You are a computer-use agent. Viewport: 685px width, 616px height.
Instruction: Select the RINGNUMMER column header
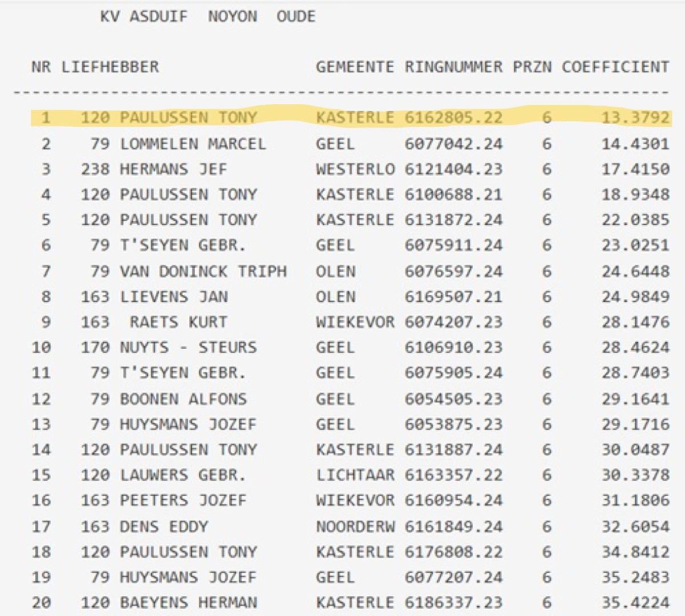click(x=454, y=67)
